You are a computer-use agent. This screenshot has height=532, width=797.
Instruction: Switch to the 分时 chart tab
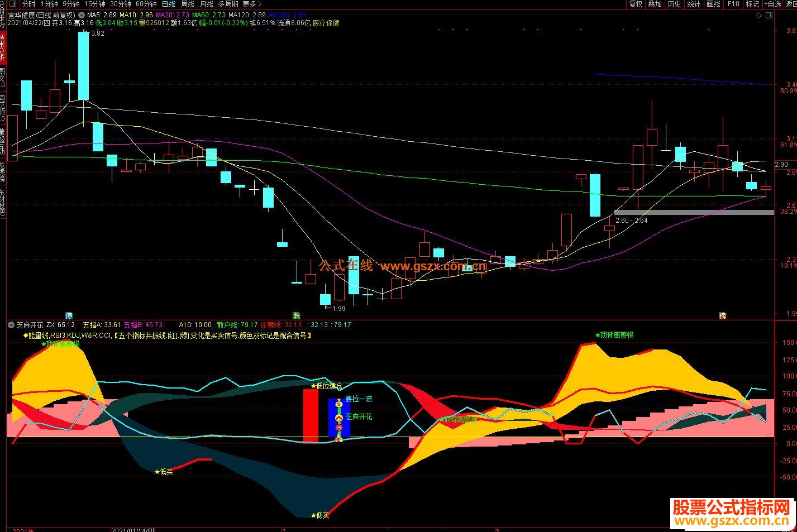(28, 4)
